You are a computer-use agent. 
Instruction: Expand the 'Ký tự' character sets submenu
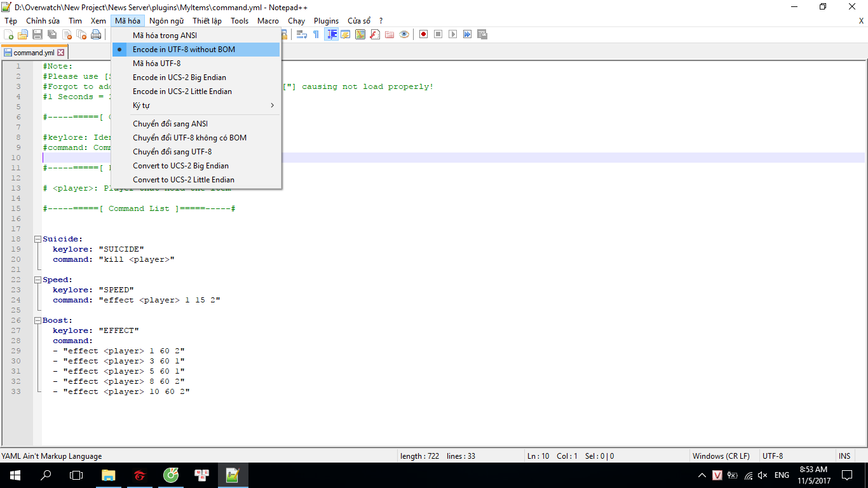click(196, 105)
